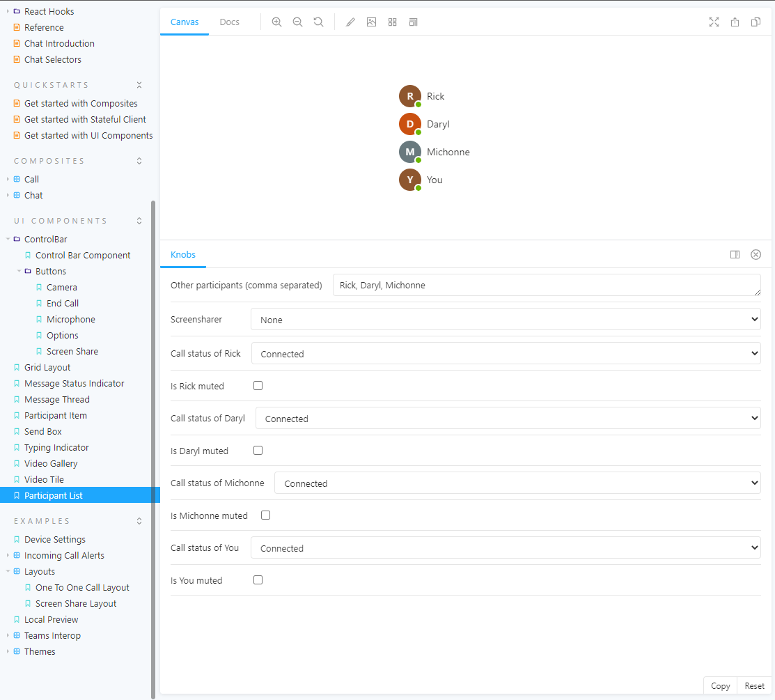Check the Is Daryl muted box
This screenshot has width=775, height=700.
258,450
